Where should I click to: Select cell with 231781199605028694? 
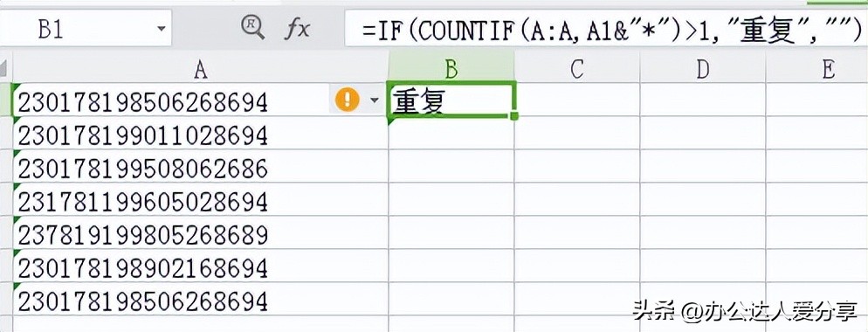coord(200,200)
